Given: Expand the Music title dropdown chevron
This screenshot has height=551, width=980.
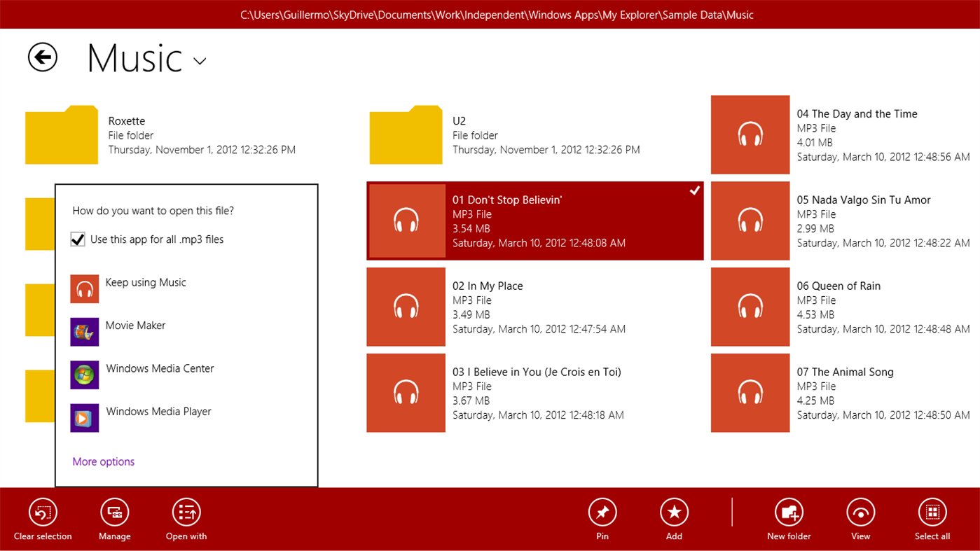Looking at the screenshot, I should (199, 62).
